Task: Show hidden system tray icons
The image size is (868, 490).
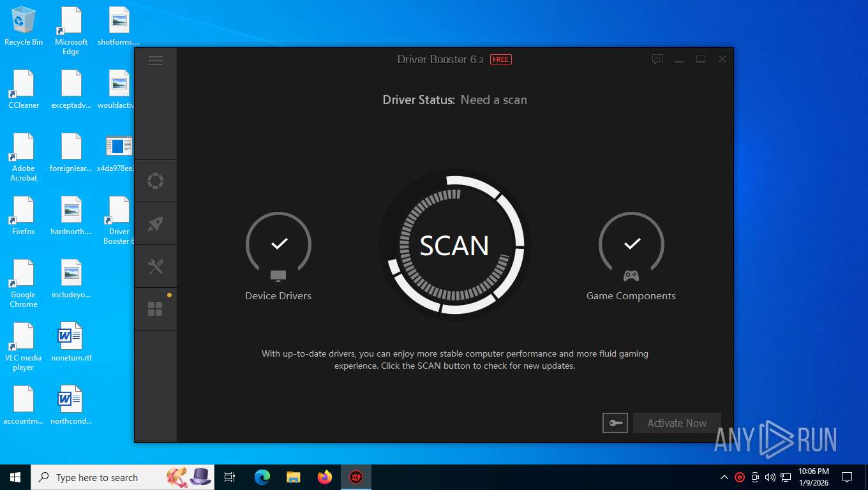Action: click(x=724, y=477)
